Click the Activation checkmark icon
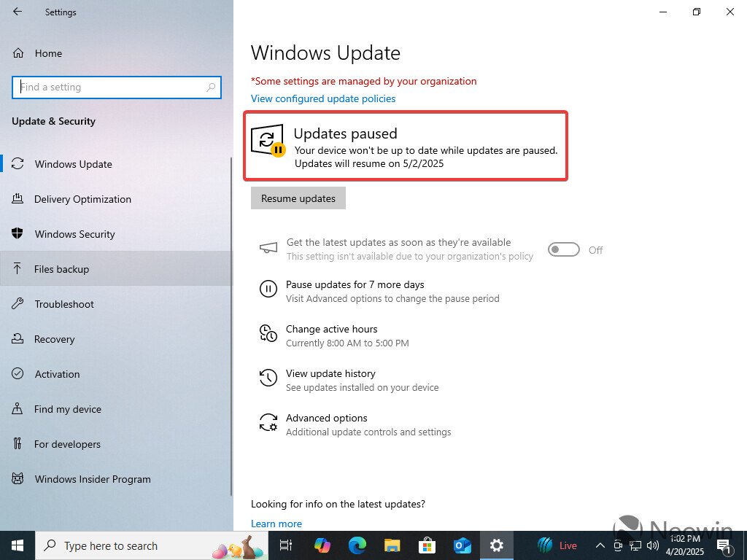747x560 pixels. [x=16, y=374]
